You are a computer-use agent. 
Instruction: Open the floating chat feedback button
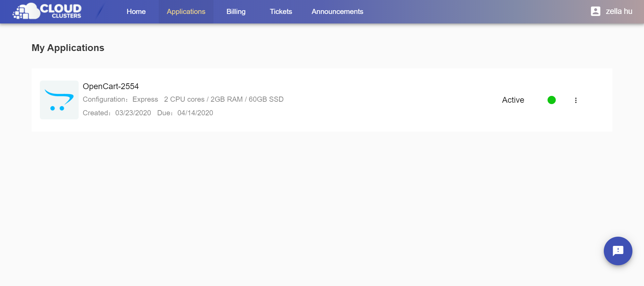coord(618,251)
